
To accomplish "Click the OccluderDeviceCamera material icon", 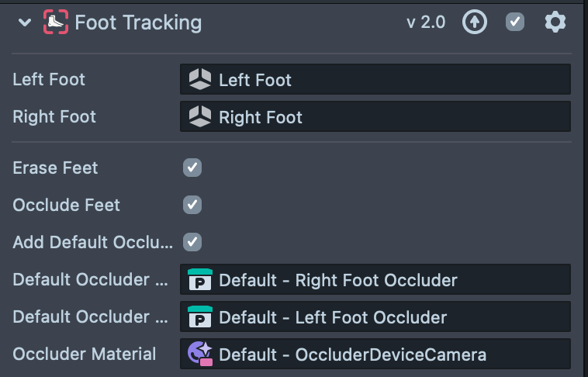I will tap(200, 355).
